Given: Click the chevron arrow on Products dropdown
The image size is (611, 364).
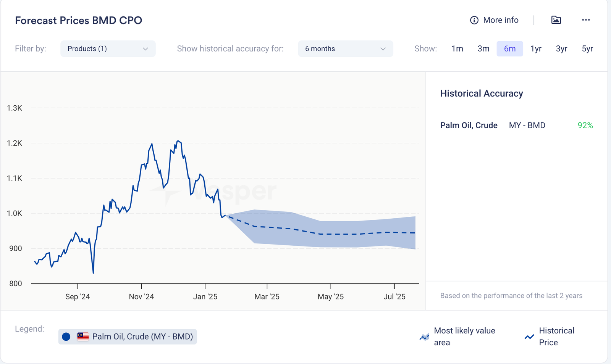Looking at the screenshot, I should point(145,49).
